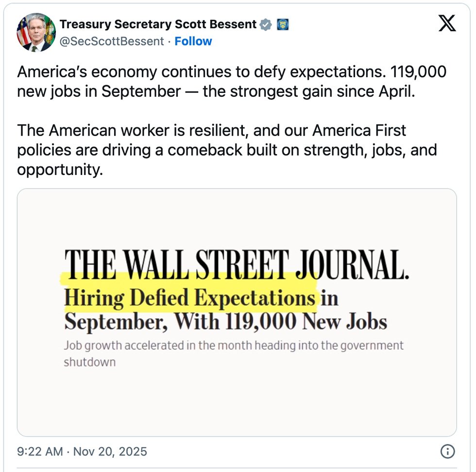
Task: Click the headline line 'September, With 119,000 New Jobs'
Action: (225, 322)
